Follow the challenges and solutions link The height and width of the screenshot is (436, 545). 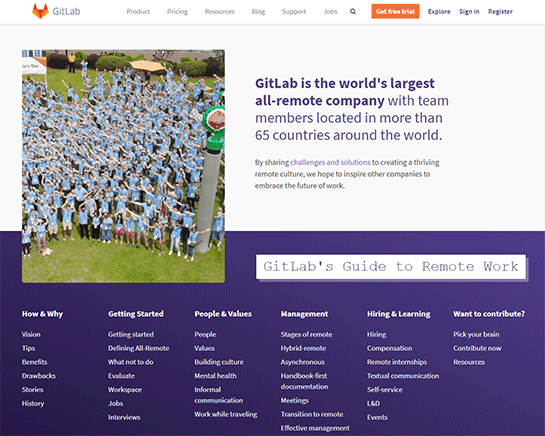[x=330, y=162]
